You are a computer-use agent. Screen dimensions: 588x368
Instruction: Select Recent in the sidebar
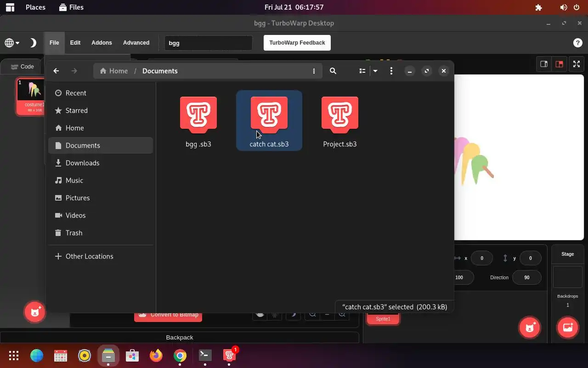pyautogui.click(x=101, y=93)
